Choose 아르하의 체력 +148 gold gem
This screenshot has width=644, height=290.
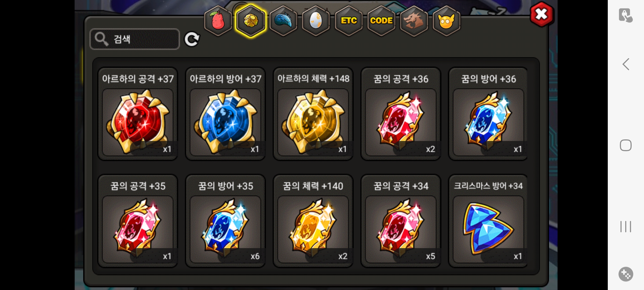click(313, 114)
